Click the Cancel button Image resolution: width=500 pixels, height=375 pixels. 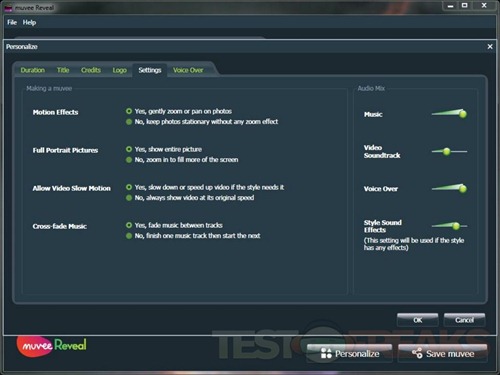pyautogui.click(x=464, y=320)
